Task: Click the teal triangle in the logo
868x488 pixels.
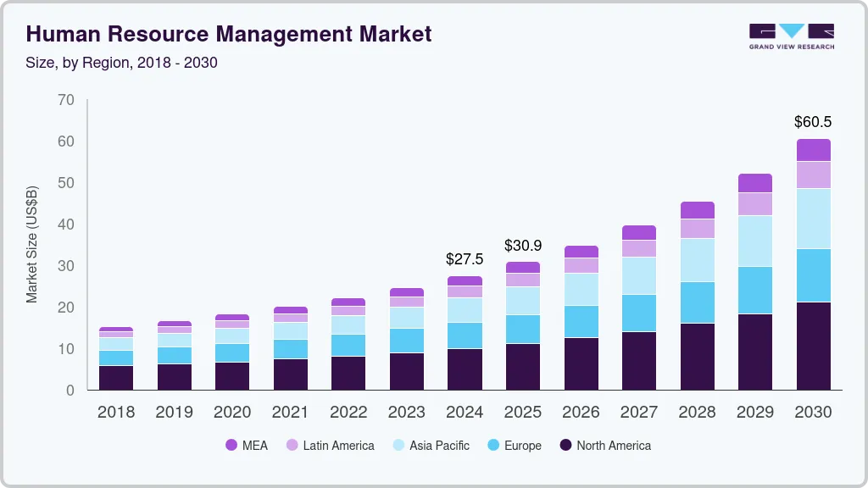Action: click(x=791, y=29)
